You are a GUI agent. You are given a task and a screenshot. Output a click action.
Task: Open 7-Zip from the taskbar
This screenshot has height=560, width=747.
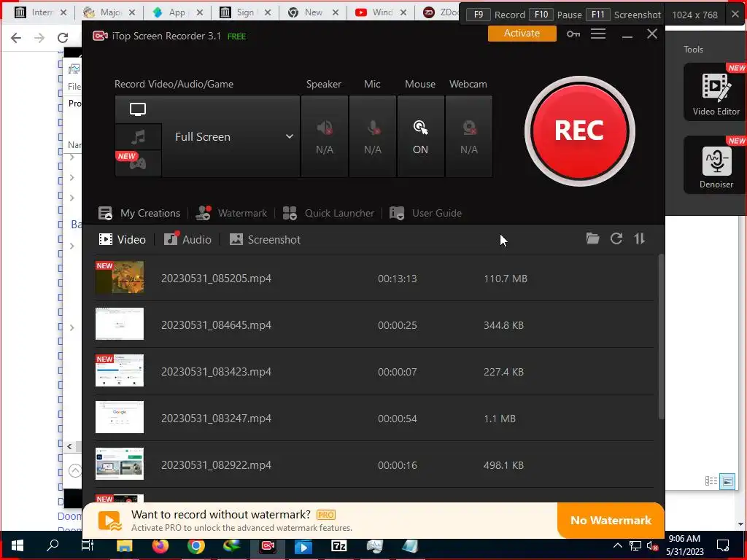coord(338,545)
